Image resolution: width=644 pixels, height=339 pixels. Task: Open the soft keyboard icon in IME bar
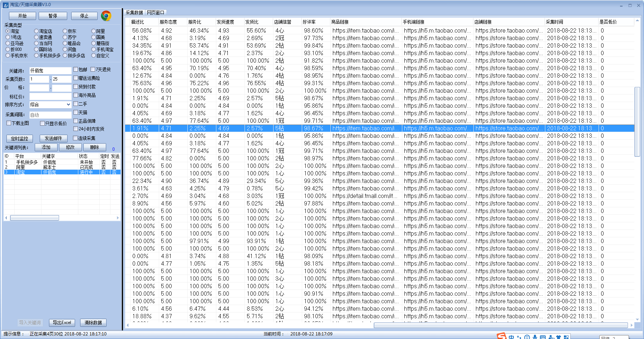tap(543, 337)
